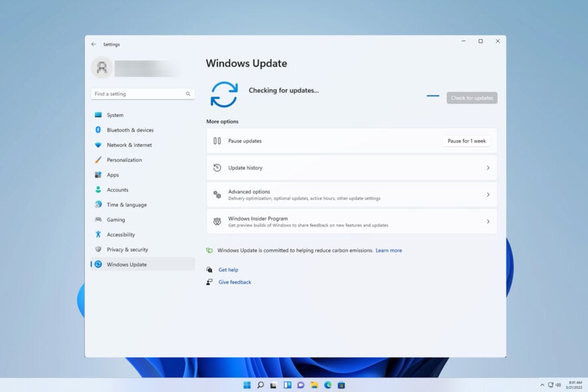Image resolution: width=588 pixels, height=392 pixels.
Task: Open Time & language settings
Action: pyautogui.click(x=143, y=204)
